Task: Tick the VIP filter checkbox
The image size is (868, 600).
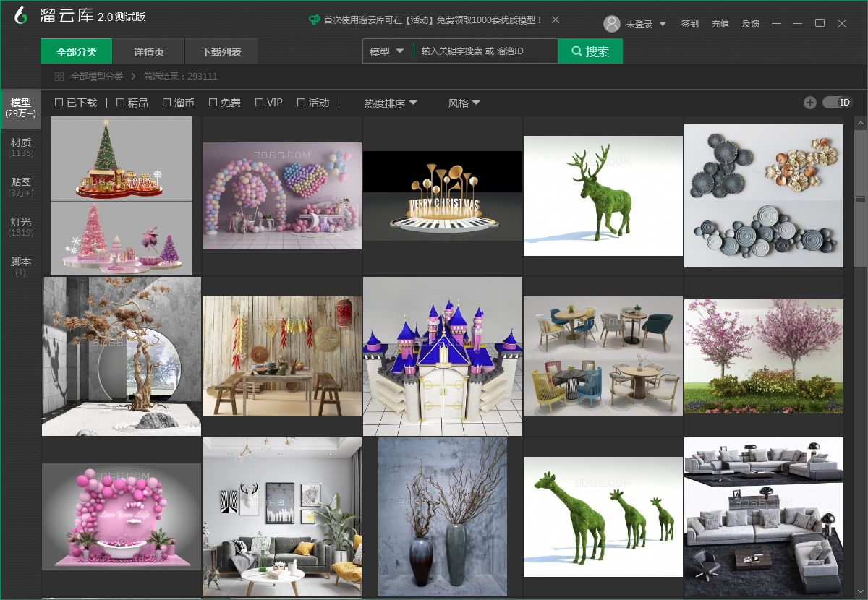Action: 259,103
